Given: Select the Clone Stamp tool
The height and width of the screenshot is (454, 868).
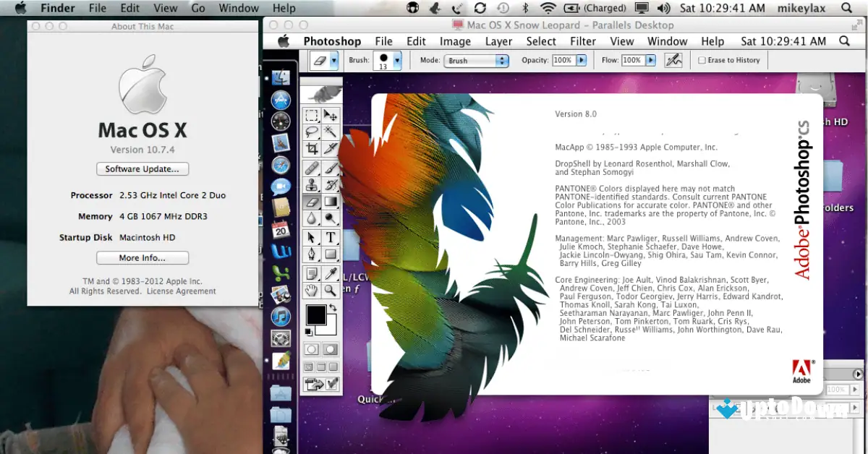Looking at the screenshot, I should tap(314, 185).
